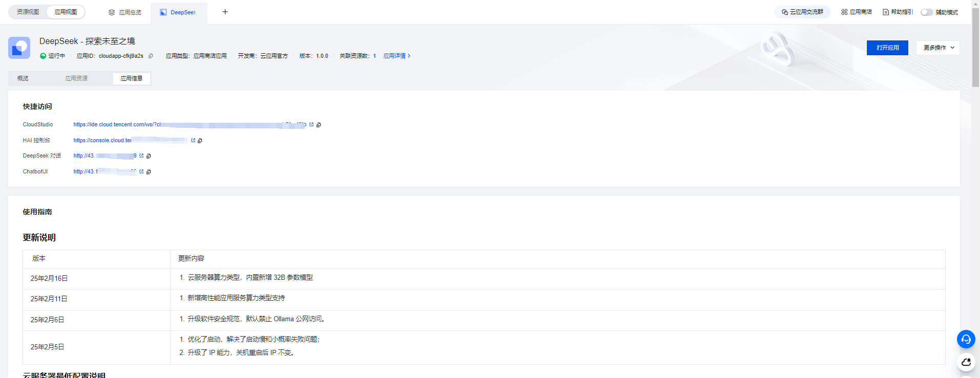The image size is (980, 378).
Task: Click the 打开应用 button
Action: 887,48
